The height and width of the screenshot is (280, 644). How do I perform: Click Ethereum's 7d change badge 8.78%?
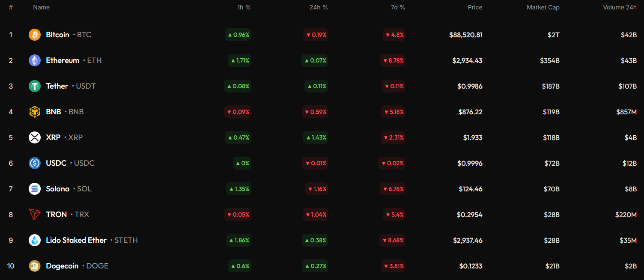393,60
